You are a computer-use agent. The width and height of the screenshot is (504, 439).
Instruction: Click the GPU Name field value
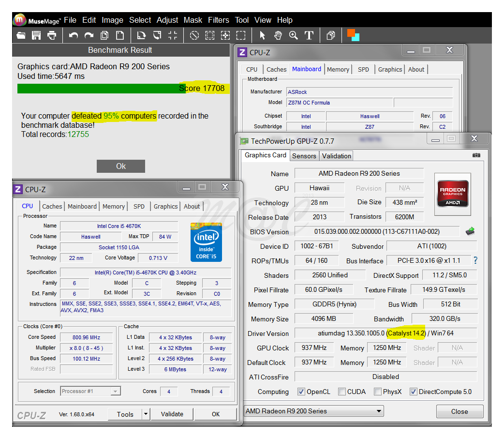(x=359, y=173)
